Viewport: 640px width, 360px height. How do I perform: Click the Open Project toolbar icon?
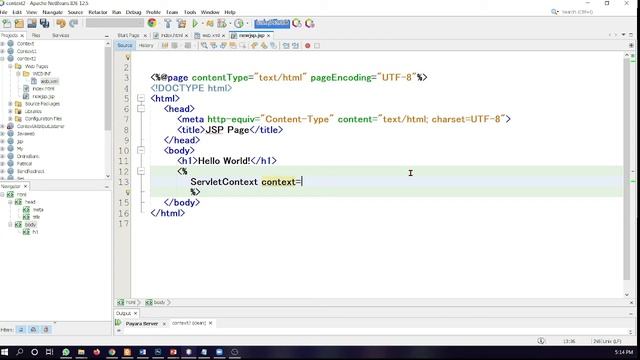coord(32,24)
